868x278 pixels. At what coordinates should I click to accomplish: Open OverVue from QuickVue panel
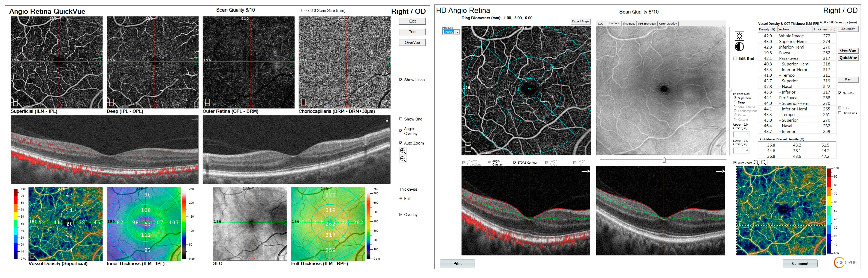(412, 43)
